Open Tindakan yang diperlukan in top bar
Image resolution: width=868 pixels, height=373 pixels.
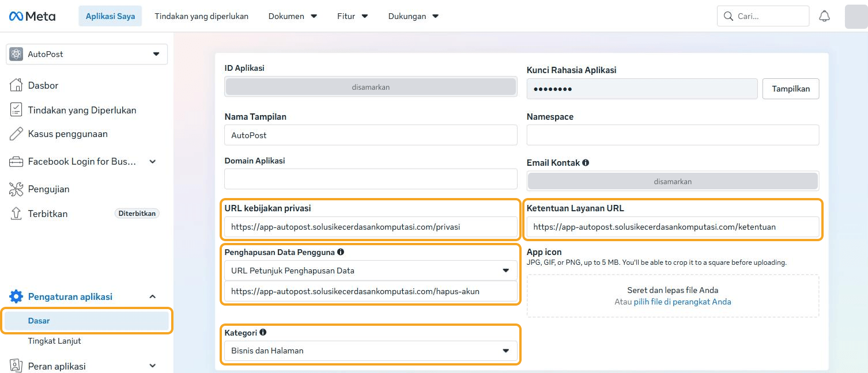[201, 16]
